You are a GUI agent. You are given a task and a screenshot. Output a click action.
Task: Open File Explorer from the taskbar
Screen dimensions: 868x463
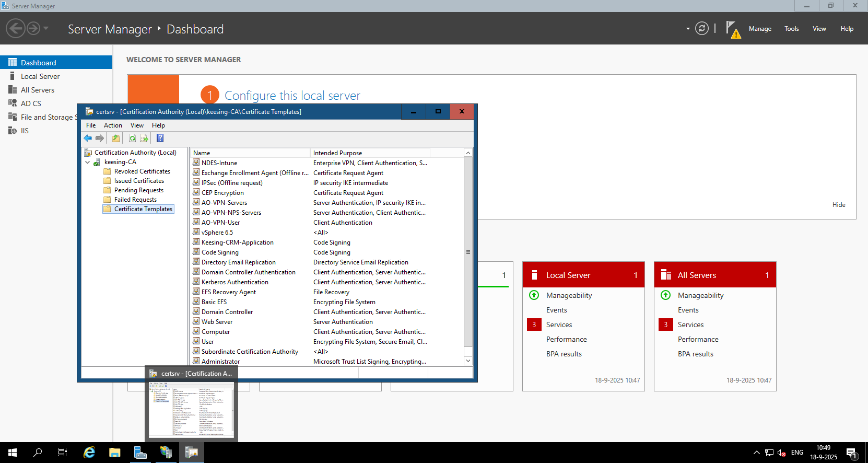click(114, 453)
